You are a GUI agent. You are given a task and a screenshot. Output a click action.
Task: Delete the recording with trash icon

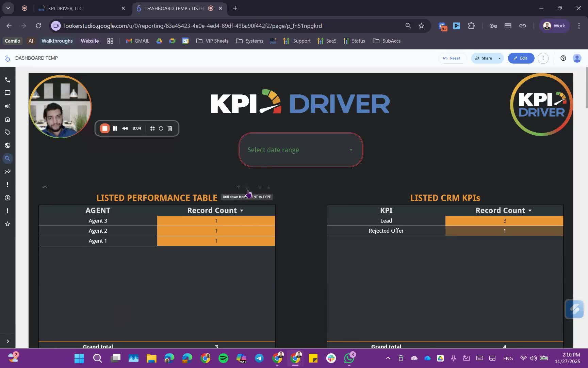(x=170, y=128)
